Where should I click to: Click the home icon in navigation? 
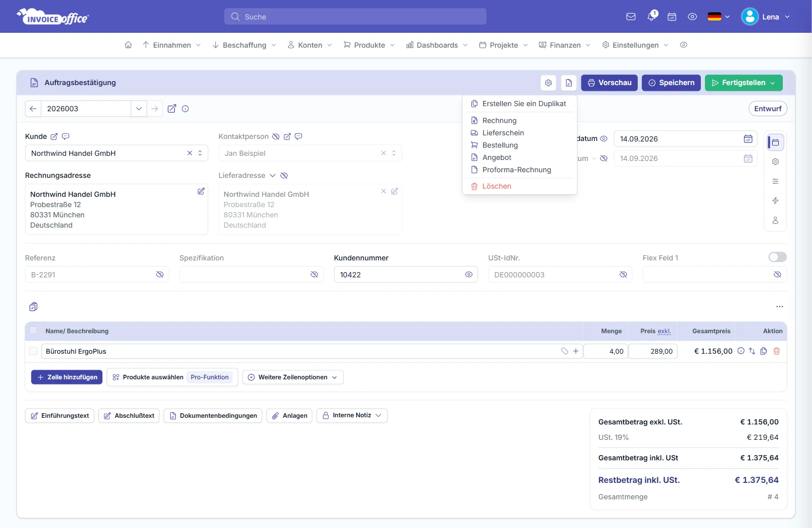pyautogui.click(x=128, y=45)
